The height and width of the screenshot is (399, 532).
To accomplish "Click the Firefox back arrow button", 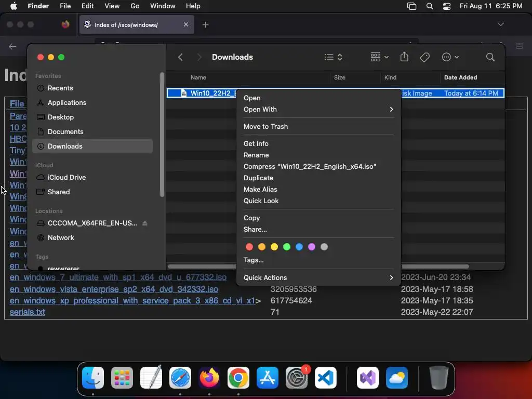I will (x=12, y=46).
